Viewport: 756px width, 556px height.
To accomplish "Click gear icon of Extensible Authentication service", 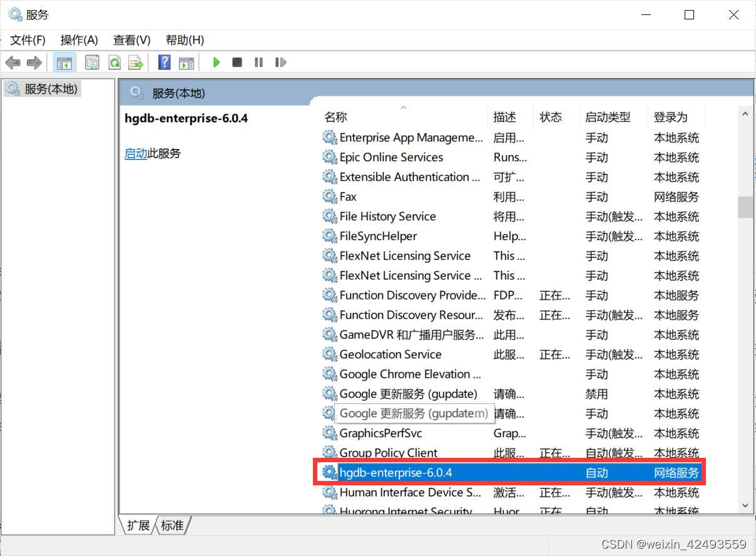I will [x=329, y=177].
